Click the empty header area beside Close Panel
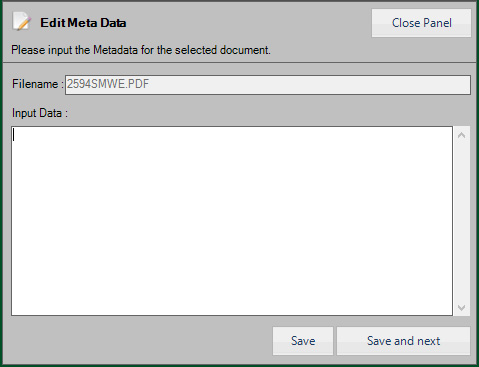The width and height of the screenshot is (479, 367). point(248,23)
